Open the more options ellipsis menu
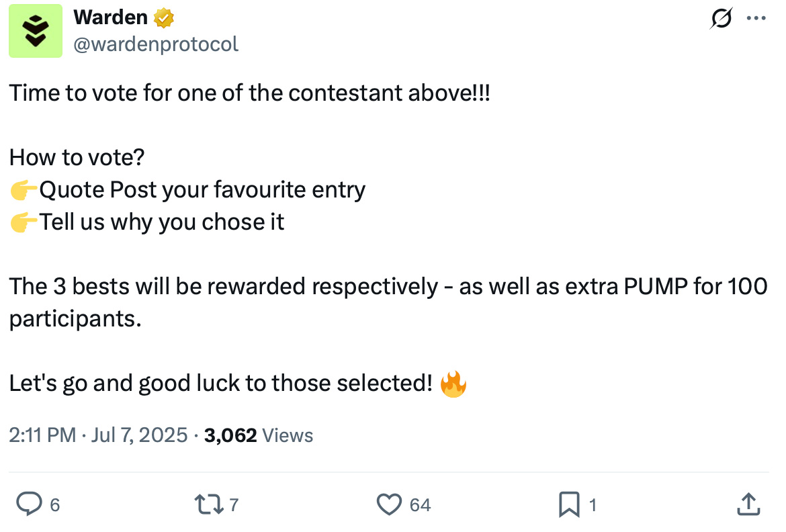The width and height of the screenshot is (786, 532). click(x=756, y=19)
